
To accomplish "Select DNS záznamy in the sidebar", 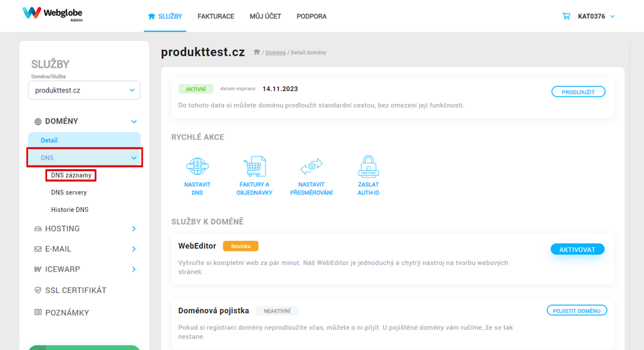I will pyautogui.click(x=71, y=175).
